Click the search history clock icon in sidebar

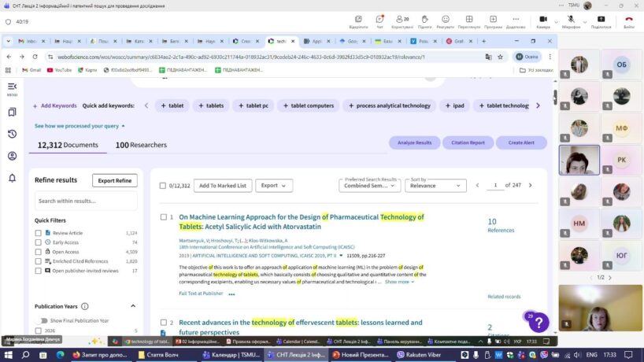12,134
